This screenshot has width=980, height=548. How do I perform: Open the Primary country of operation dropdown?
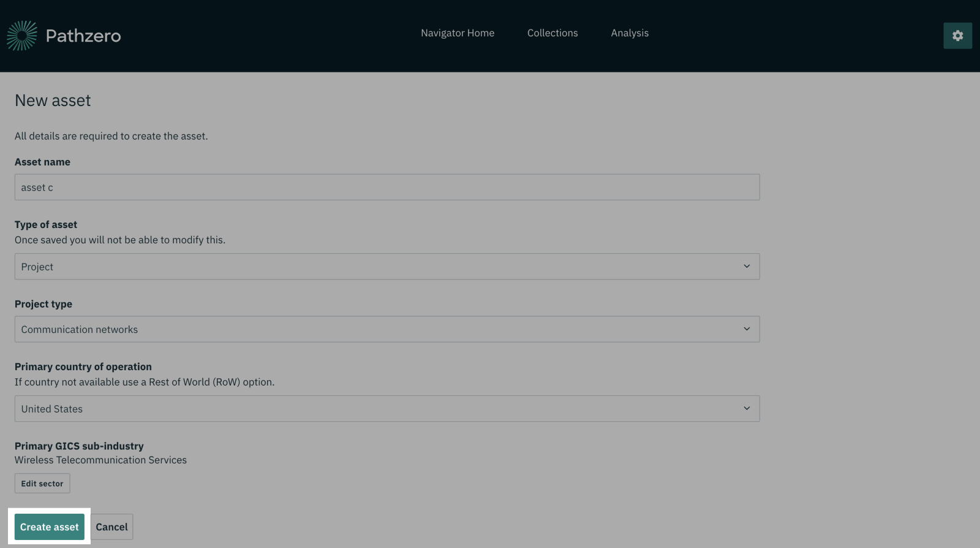[387, 409]
